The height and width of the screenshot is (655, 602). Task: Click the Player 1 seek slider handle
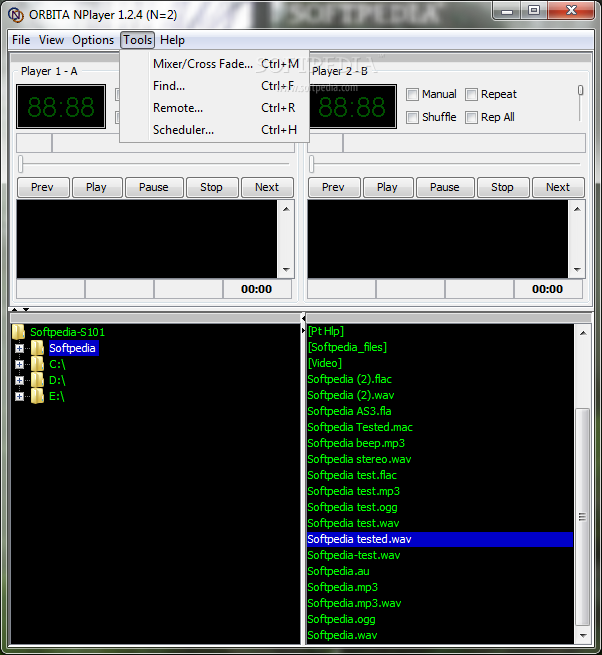pos(20,164)
